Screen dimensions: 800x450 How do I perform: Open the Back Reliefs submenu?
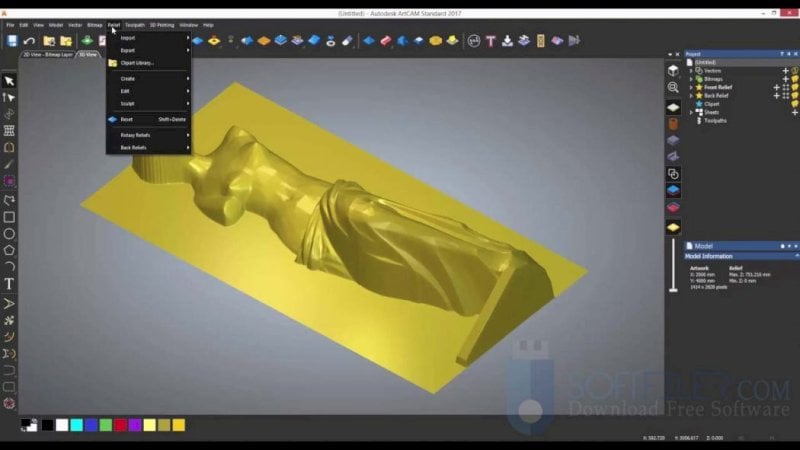click(x=148, y=147)
